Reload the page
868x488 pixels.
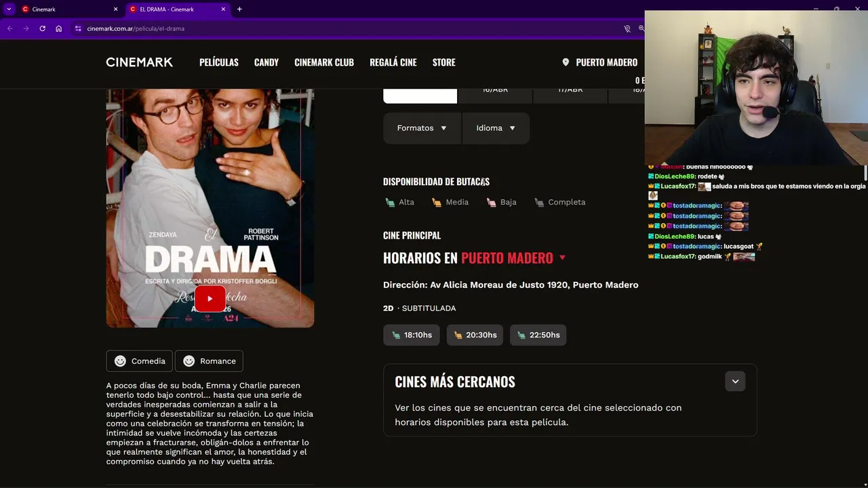click(42, 28)
